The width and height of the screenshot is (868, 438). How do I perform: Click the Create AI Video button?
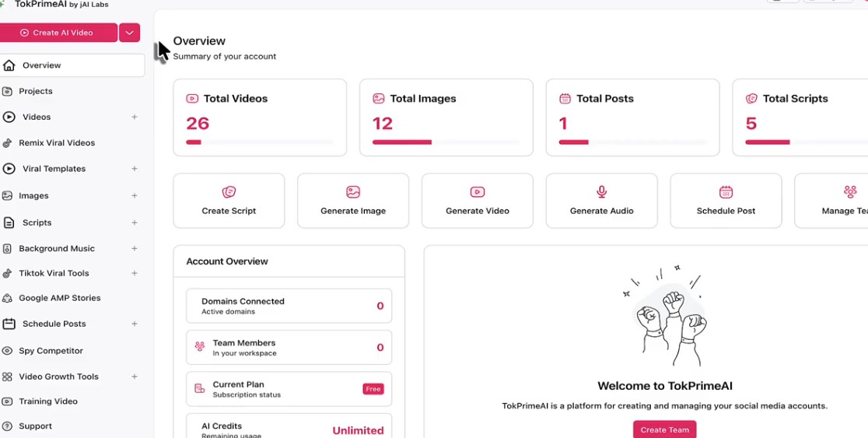point(58,33)
